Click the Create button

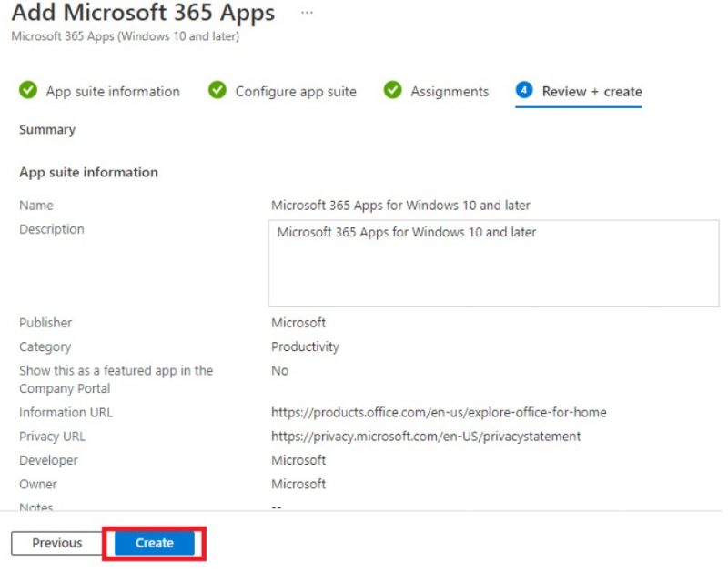pos(155,543)
